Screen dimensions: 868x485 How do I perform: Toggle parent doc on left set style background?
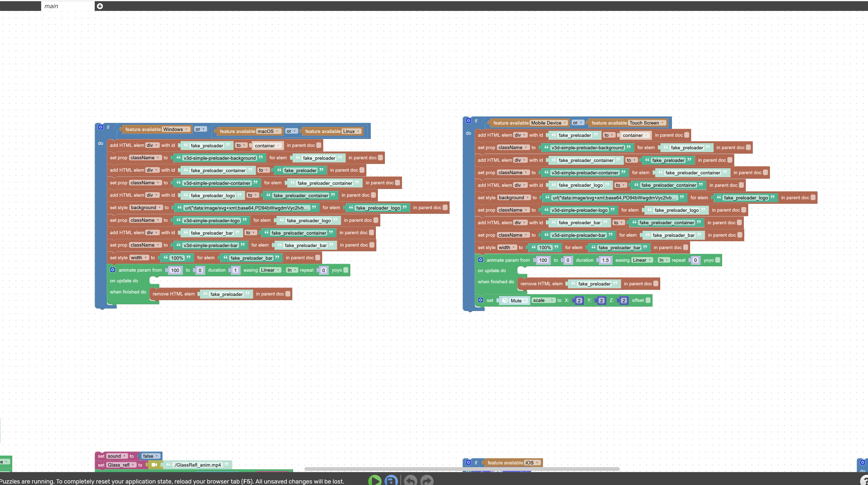pyautogui.click(x=445, y=207)
